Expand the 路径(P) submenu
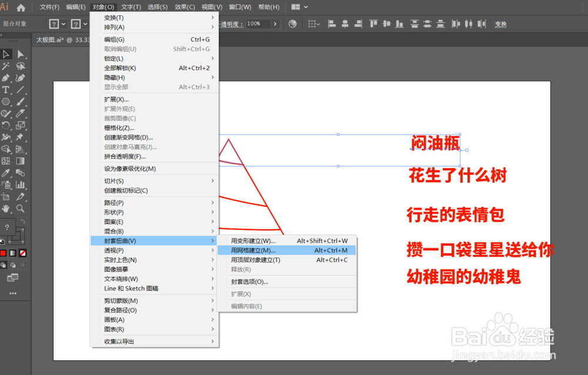The height and width of the screenshot is (375, 588). (x=155, y=203)
